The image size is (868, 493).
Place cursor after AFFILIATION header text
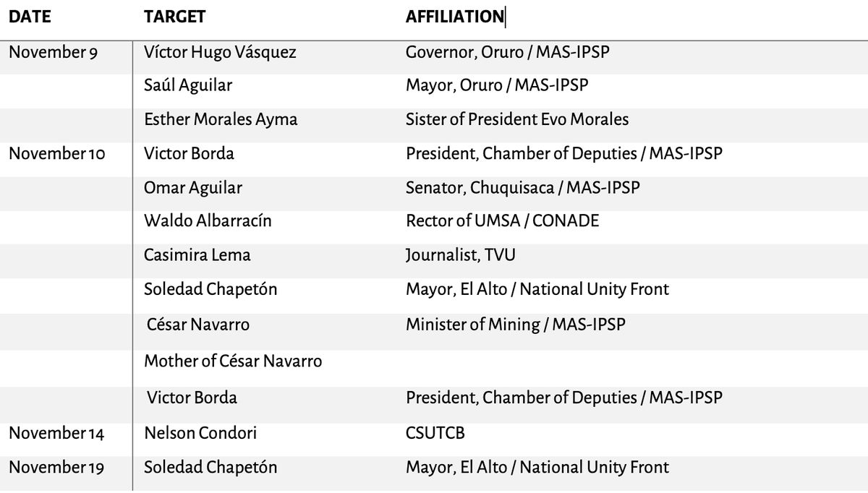tap(505, 17)
